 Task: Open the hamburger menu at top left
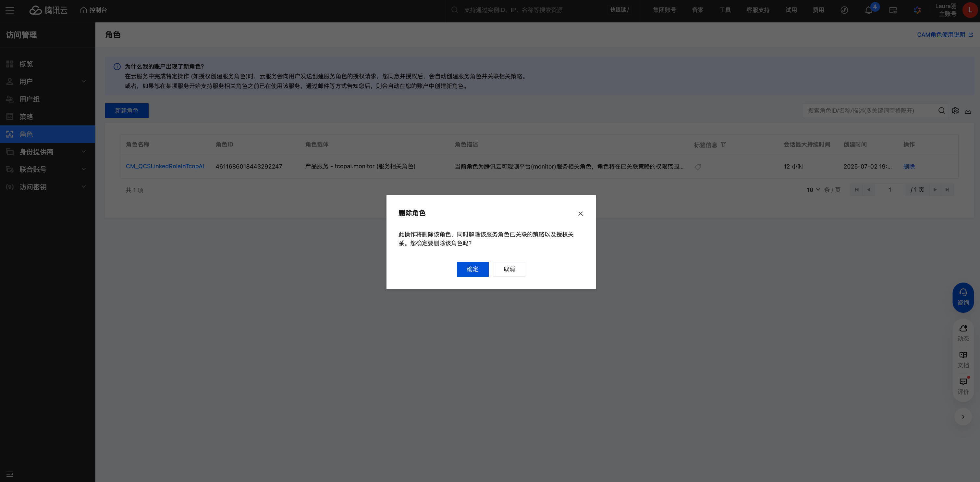[10, 10]
